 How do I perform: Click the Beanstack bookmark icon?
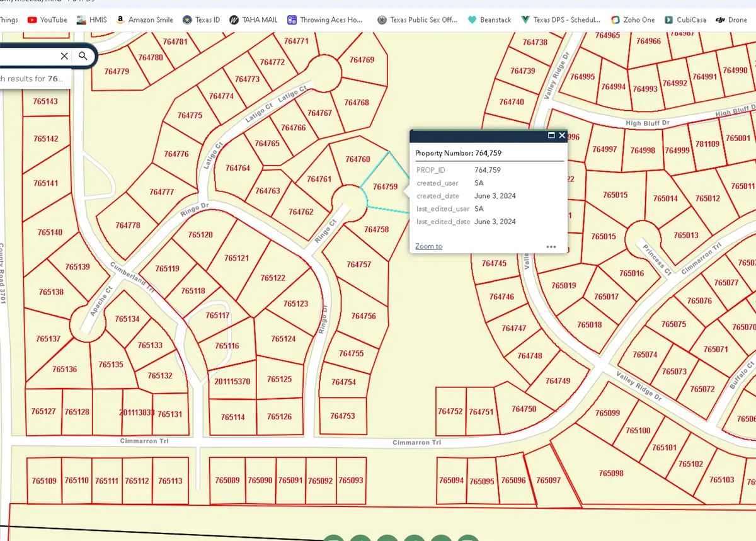pos(472,20)
